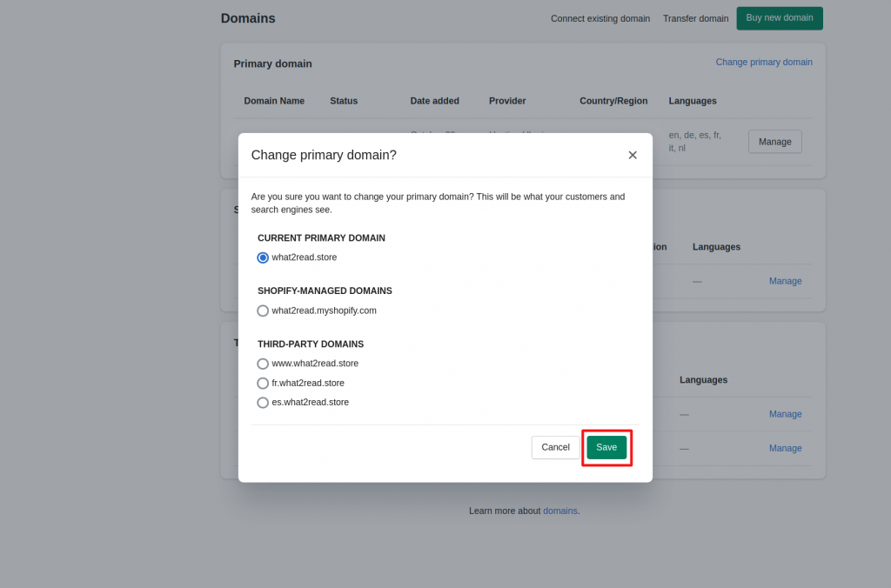Click the Save button in the dialog

point(606,448)
